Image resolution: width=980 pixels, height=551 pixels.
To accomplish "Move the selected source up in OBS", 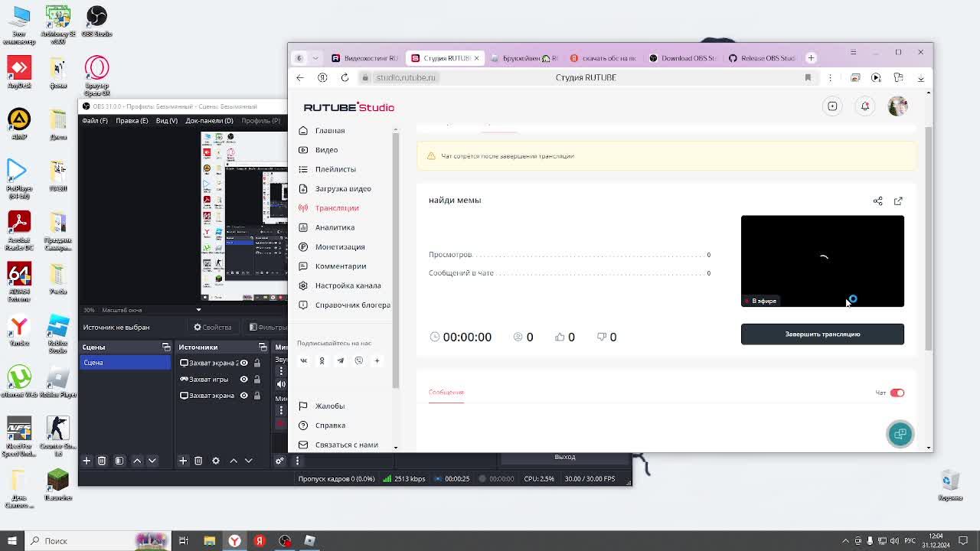I will point(234,461).
